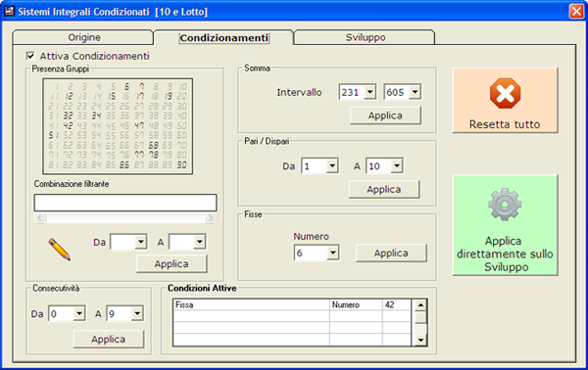Toggle number 34 in the number grid
This screenshot has width=588, height=370.
(x=96, y=116)
